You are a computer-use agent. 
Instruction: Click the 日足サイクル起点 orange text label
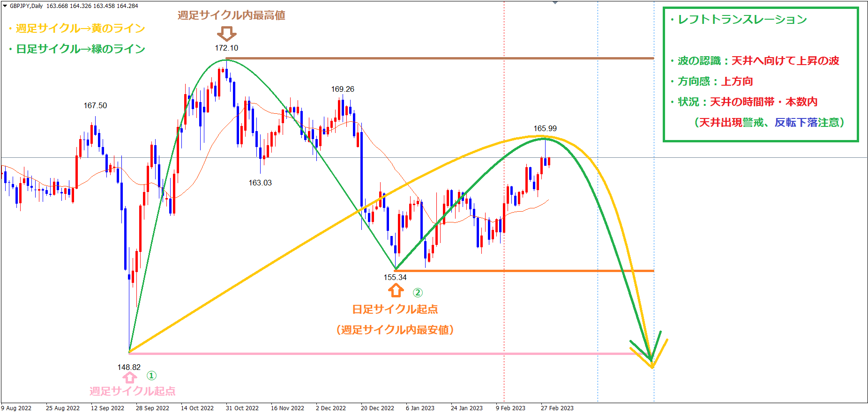pos(395,310)
